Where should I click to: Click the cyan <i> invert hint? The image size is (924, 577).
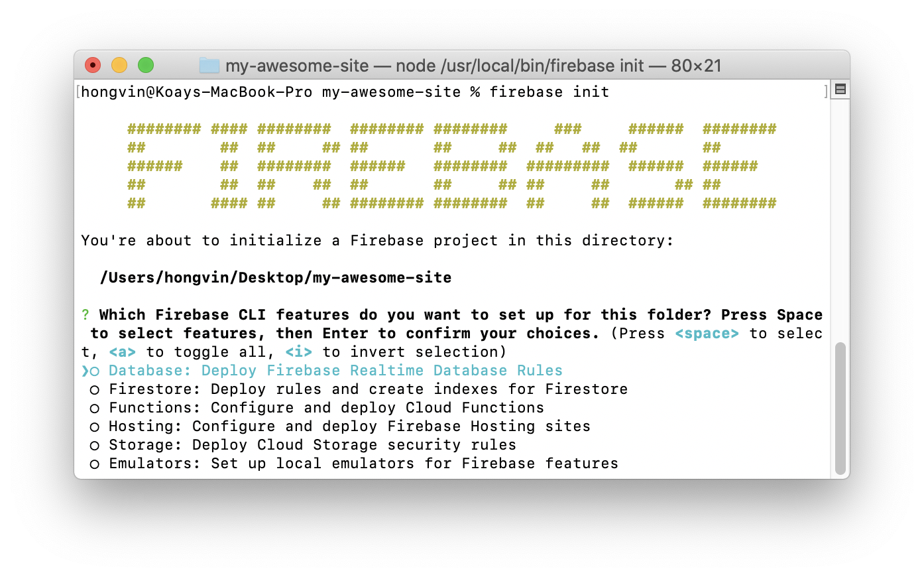pyautogui.click(x=299, y=352)
